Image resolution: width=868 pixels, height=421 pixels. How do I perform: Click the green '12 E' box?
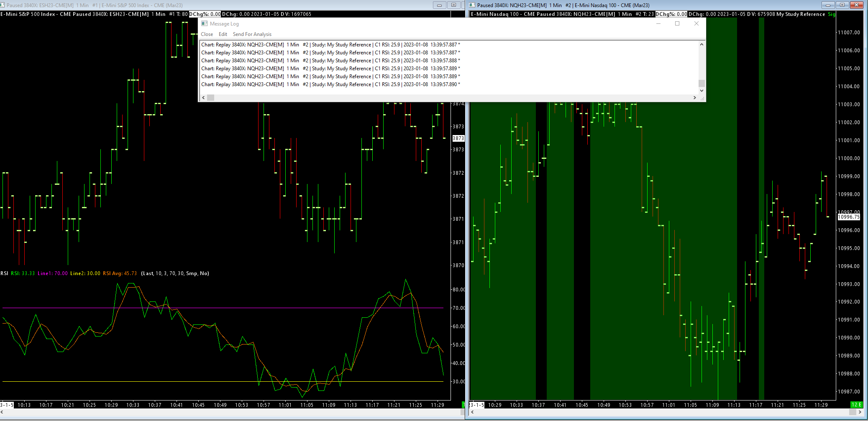click(x=856, y=405)
